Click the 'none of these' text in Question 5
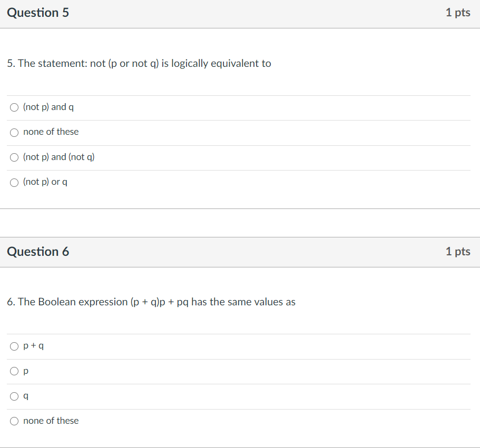Viewport: 480px width, 448px height. 51,132
